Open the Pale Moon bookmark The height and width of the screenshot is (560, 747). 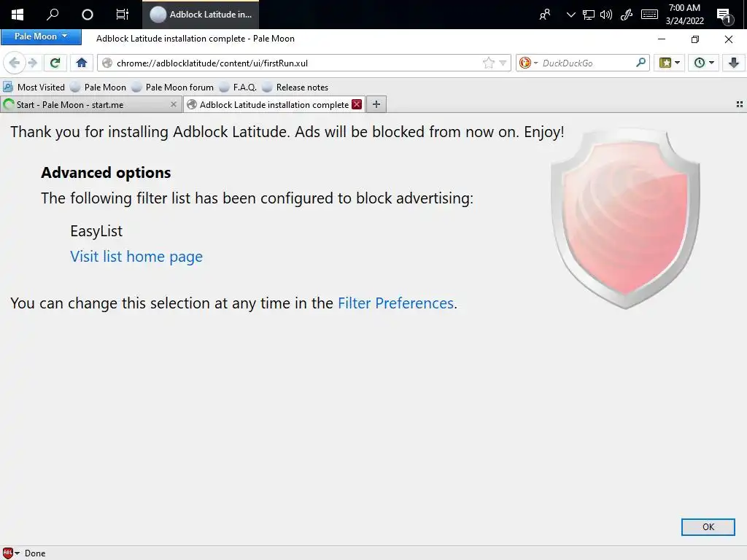click(98, 87)
